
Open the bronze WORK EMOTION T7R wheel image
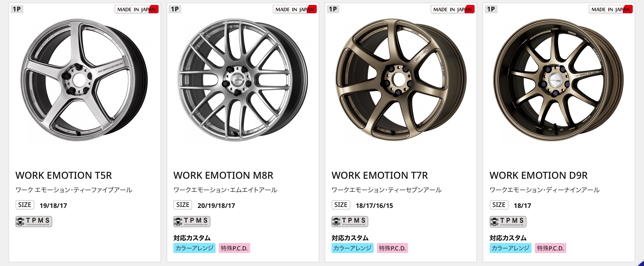click(401, 80)
